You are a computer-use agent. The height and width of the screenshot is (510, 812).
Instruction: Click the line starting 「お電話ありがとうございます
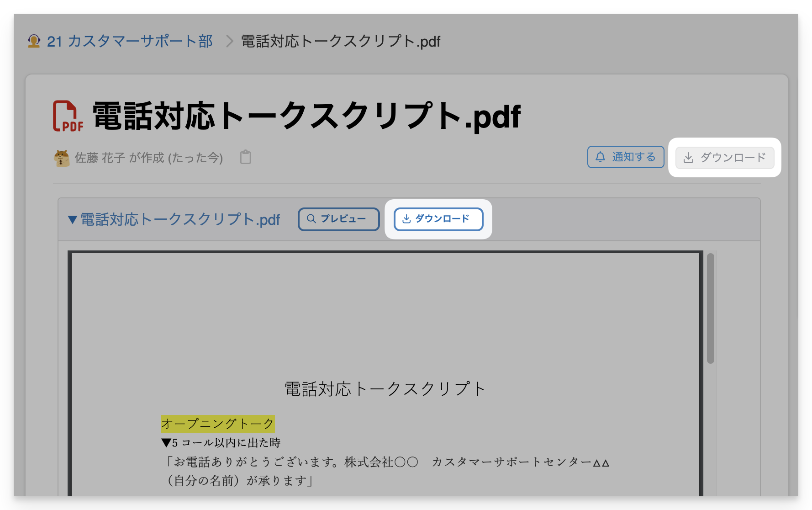(x=387, y=462)
